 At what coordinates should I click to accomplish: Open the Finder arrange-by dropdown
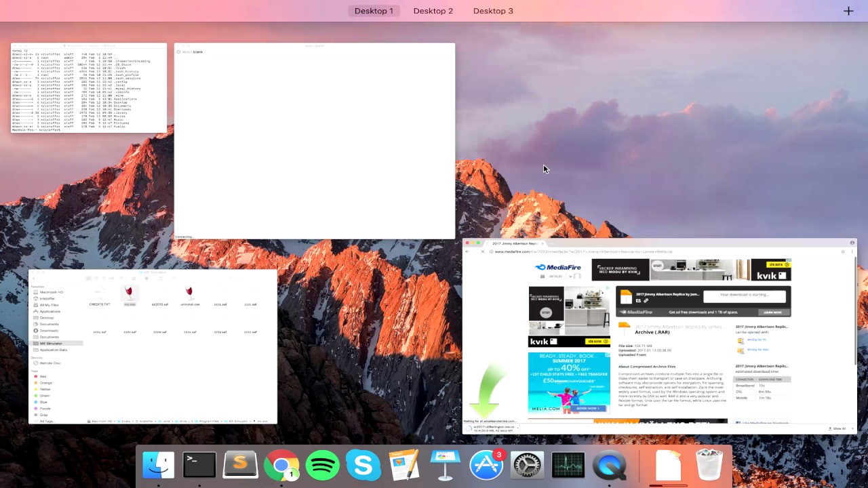(134, 278)
